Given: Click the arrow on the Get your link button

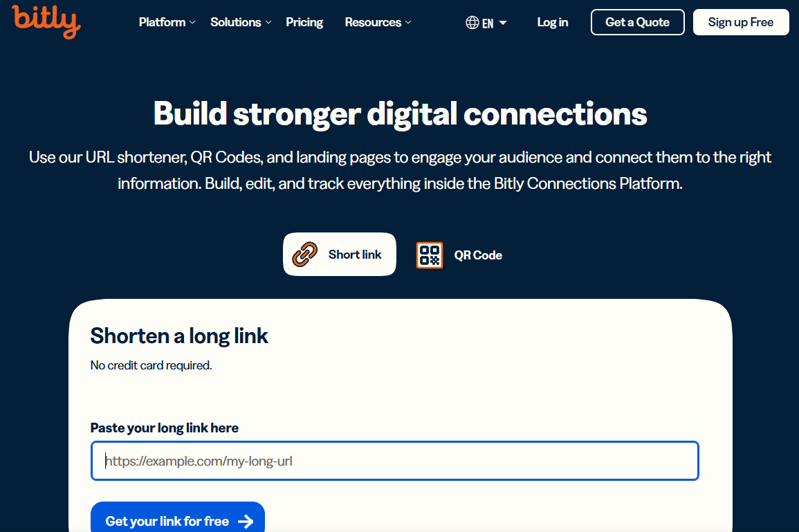Looking at the screenshot, I should click(x=246, y=522).
